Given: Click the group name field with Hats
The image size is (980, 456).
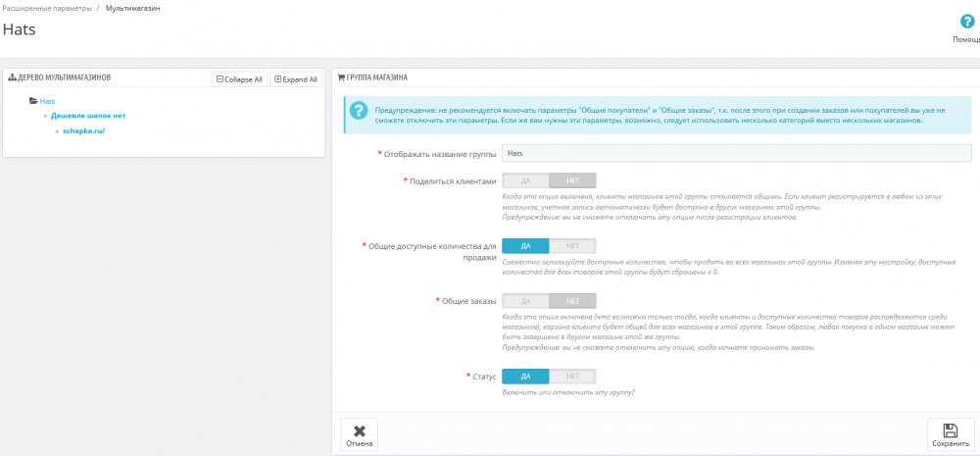Looking at the screenshot, I should (737, 153).
